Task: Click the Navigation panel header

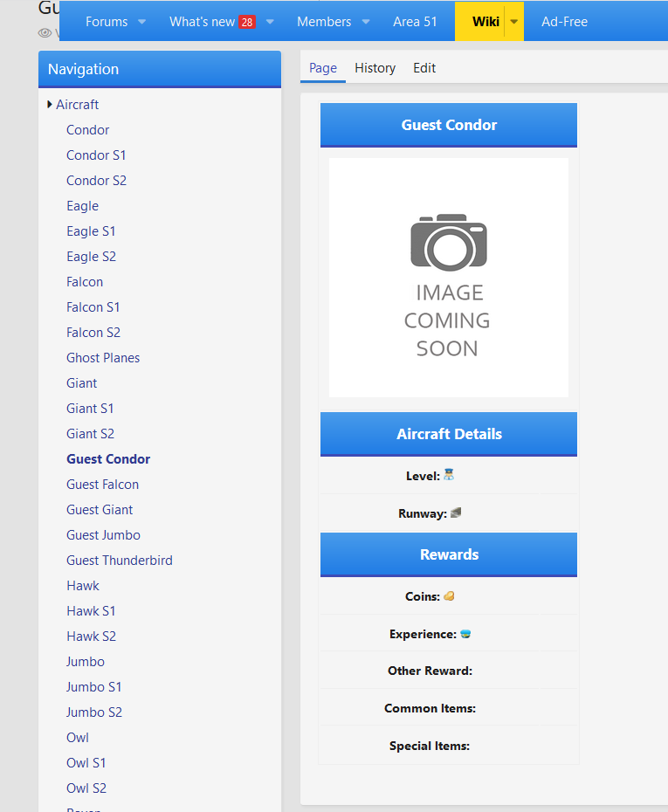Action: coord(160,69)
